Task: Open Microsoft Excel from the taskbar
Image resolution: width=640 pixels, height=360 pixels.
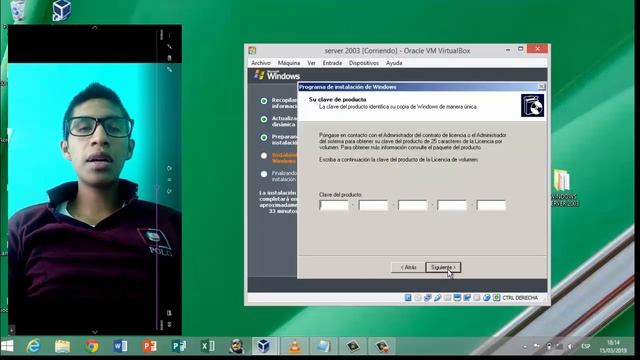Action: (208, 347)
